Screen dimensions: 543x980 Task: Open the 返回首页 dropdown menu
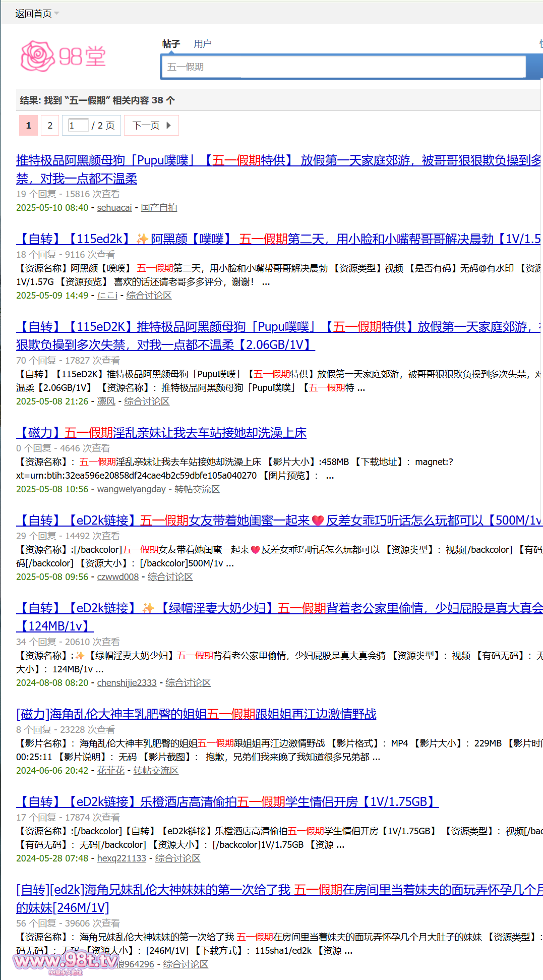[x=37, y=14]
